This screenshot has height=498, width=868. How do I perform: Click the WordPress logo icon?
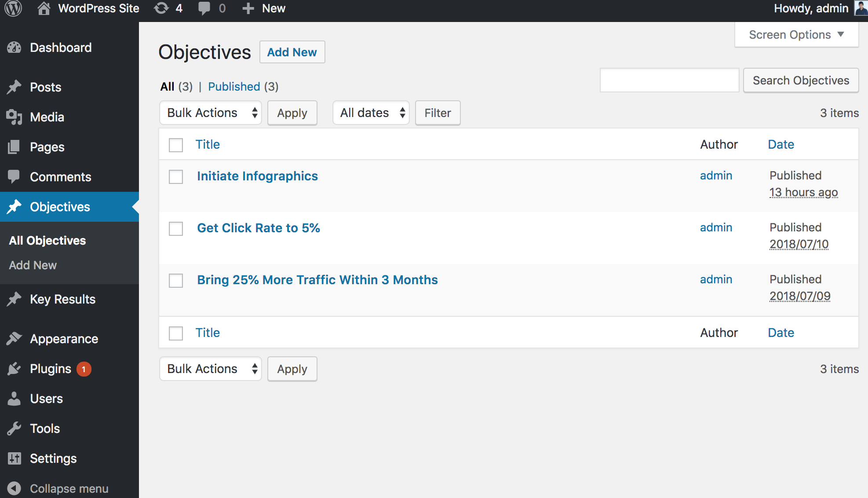(x=13, y=8)
